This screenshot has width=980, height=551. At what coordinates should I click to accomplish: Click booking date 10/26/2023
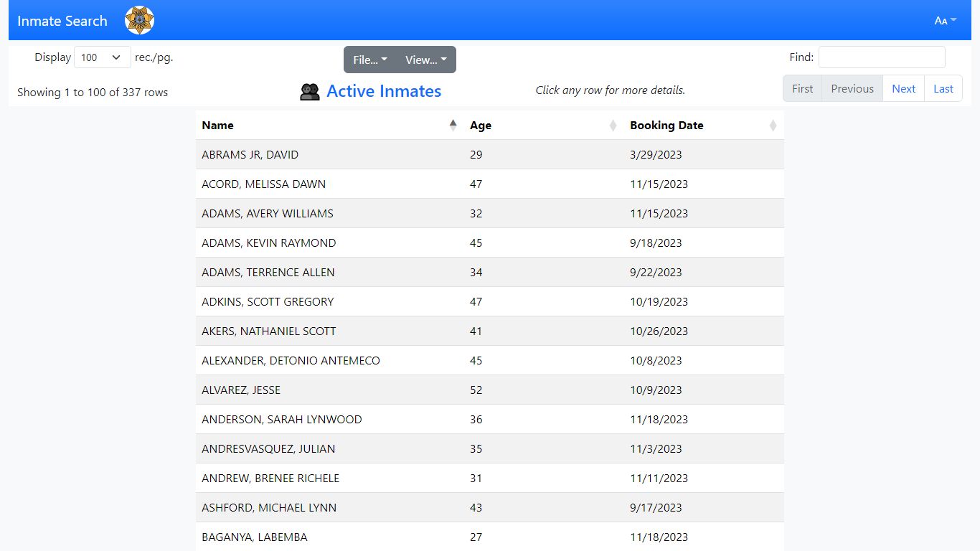pyautogui.click(x=659, y=331)
